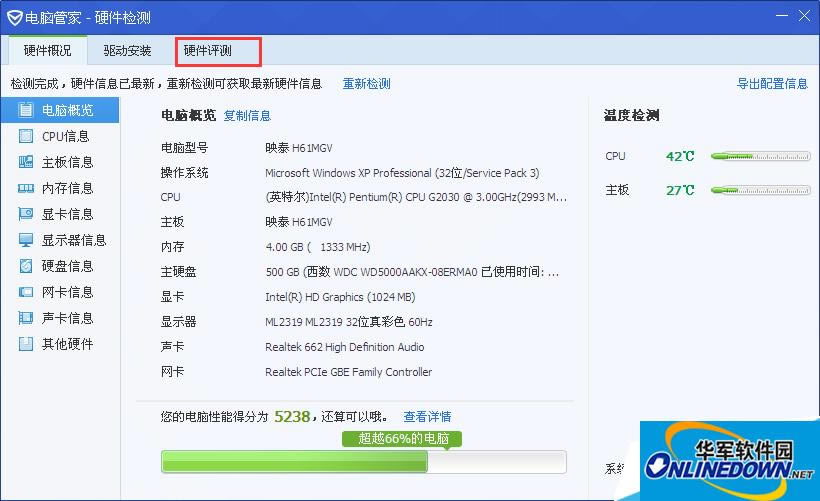Image resolution: width=820 pixels, height=501 pixels.
Task: Click the 映泰 H61MGV computer model value
Action: tap(299, 148)
